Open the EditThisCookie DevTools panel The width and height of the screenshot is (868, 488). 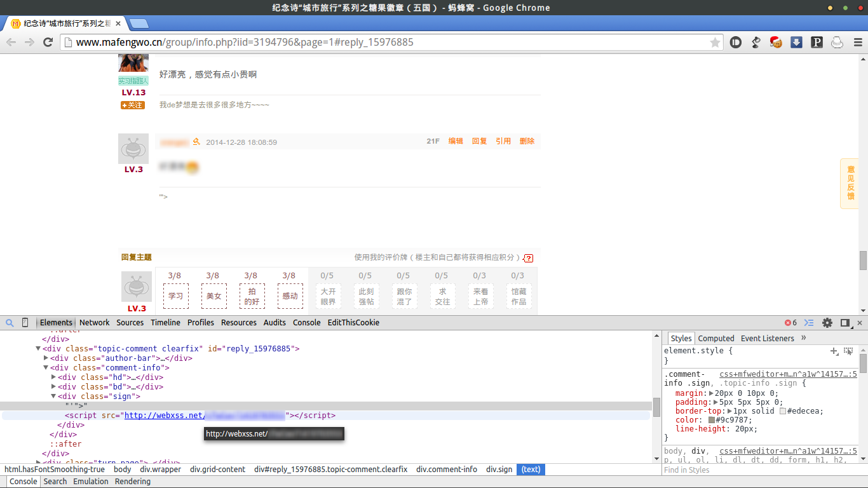353,323
